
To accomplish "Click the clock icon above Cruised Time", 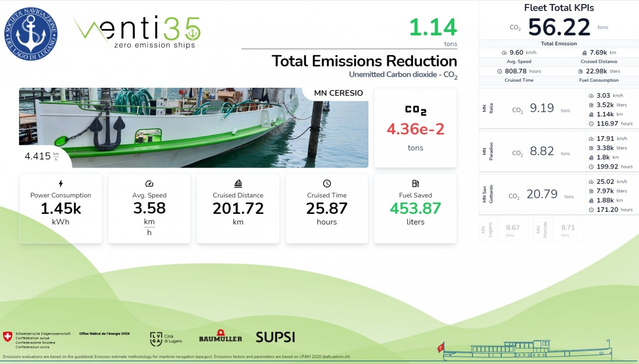I will (326, 183).
